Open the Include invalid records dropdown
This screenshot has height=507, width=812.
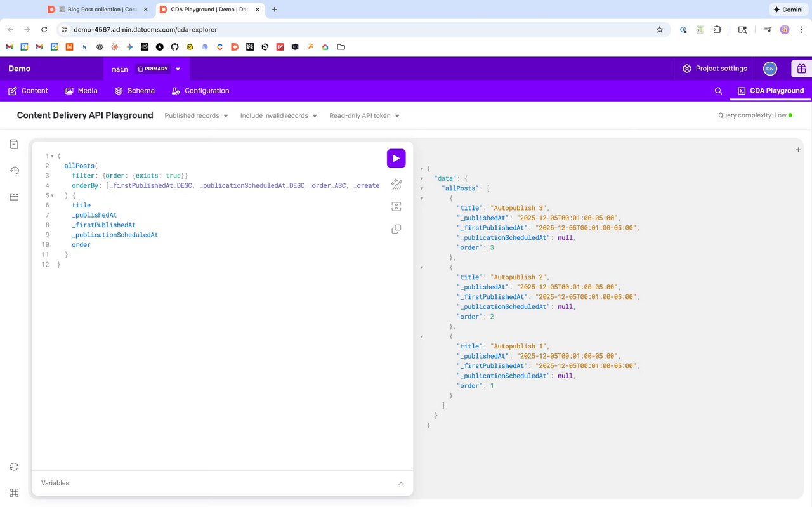[x=278, y=115]
